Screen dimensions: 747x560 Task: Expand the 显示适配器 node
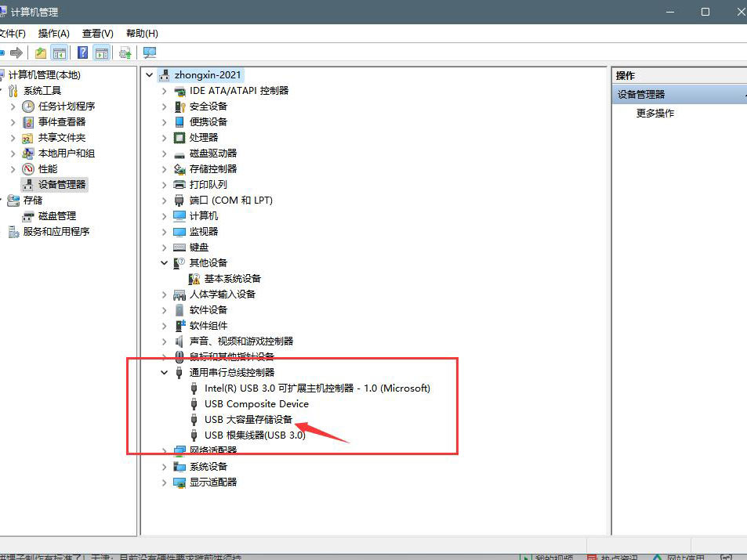pyautogui.click(x=163, y=482)
